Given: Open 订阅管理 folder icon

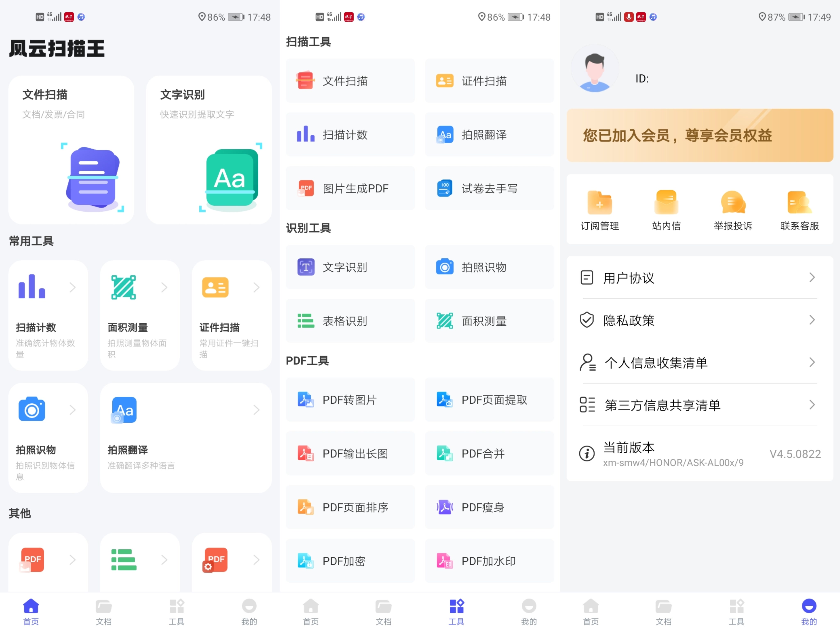Looking at the screenshot, I should 599,202.
